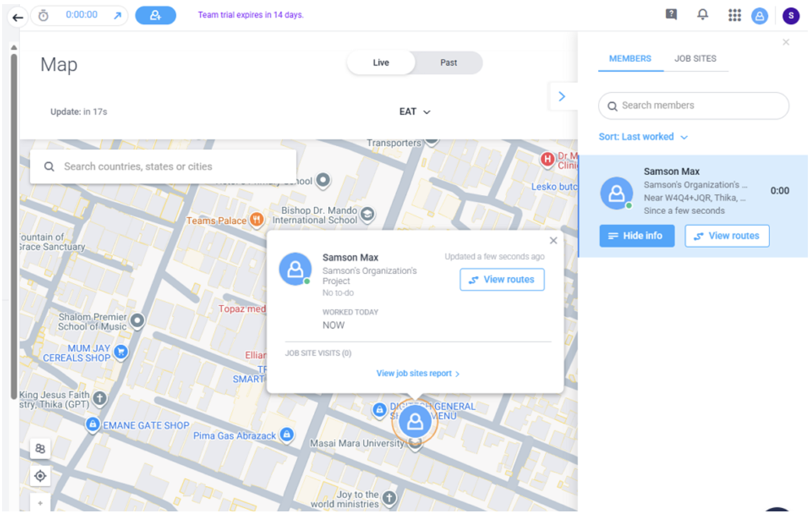This screenshot has height=516, width=812.
Task: Click the Hide info button
Action: (637, 236)
